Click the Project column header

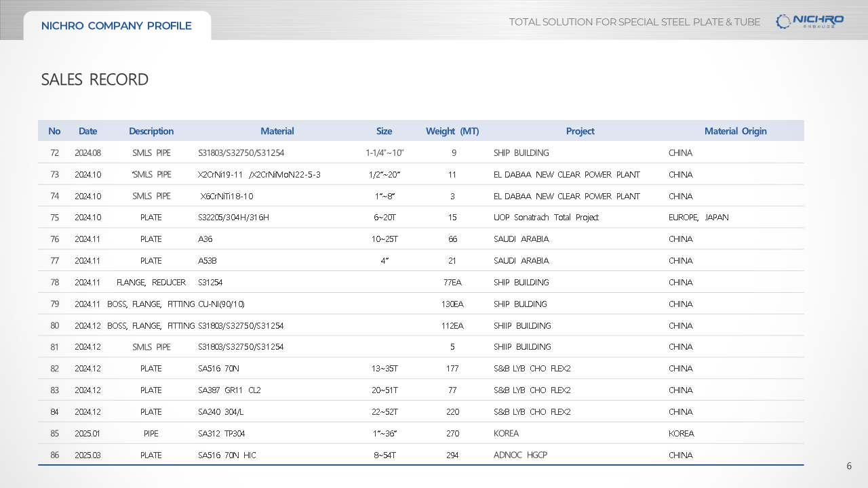tap(580, 131)
